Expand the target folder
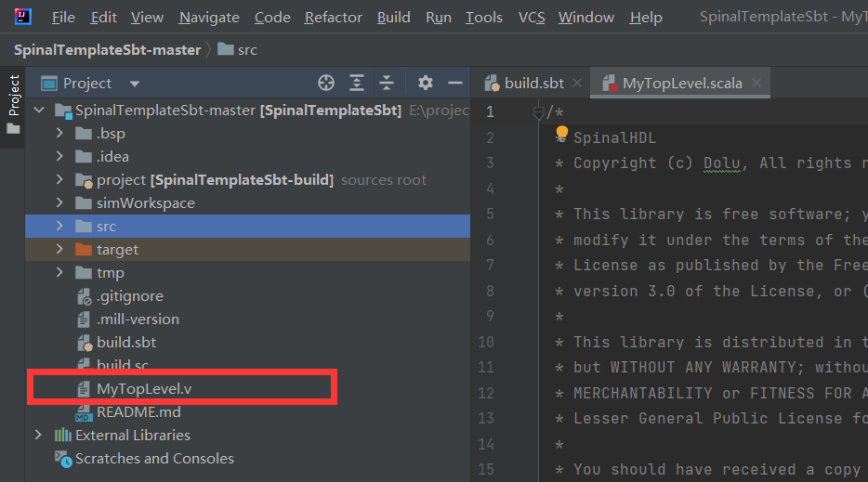The width and height of the screenshot is (868, 482). point(59,249)
